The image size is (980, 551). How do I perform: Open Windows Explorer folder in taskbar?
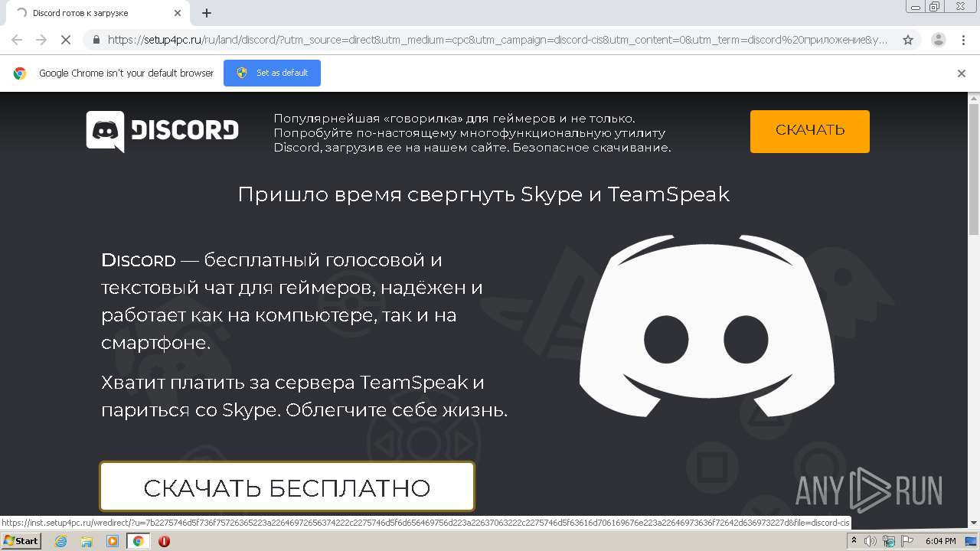coord(87,541)
